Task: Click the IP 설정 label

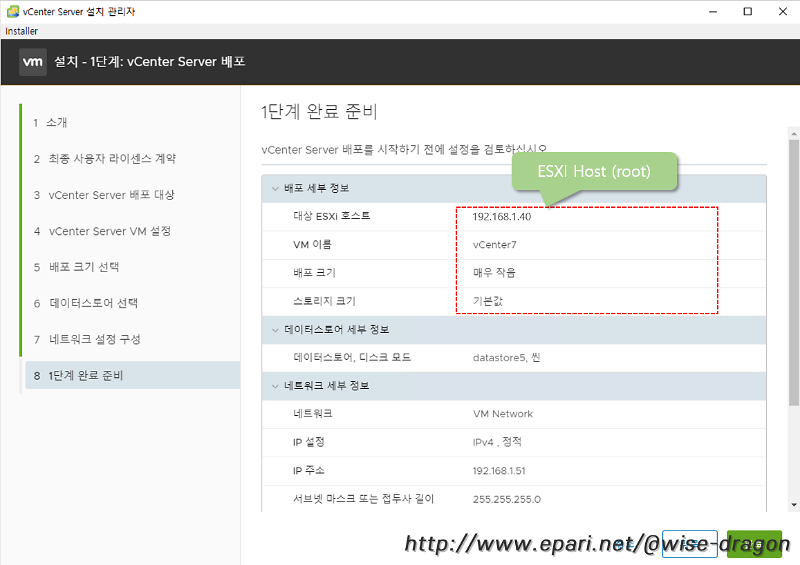Action: click(309, 442)
